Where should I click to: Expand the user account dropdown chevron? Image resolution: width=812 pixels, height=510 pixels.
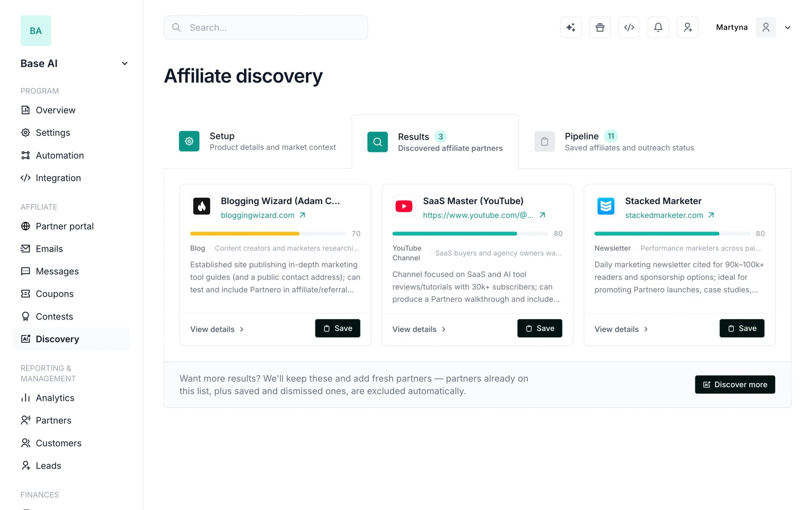(x=787, y=28)
